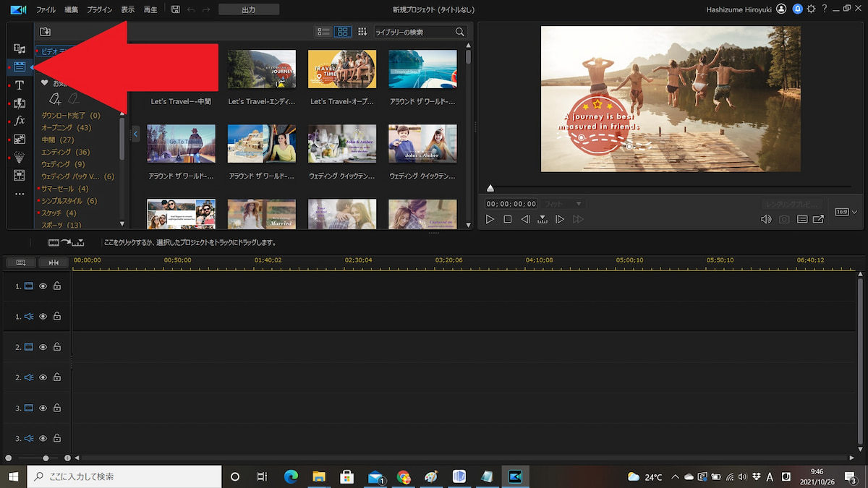Open the ファイル menu
The height and width of the screenshot is (488, 868).
[x=46, y=9]
